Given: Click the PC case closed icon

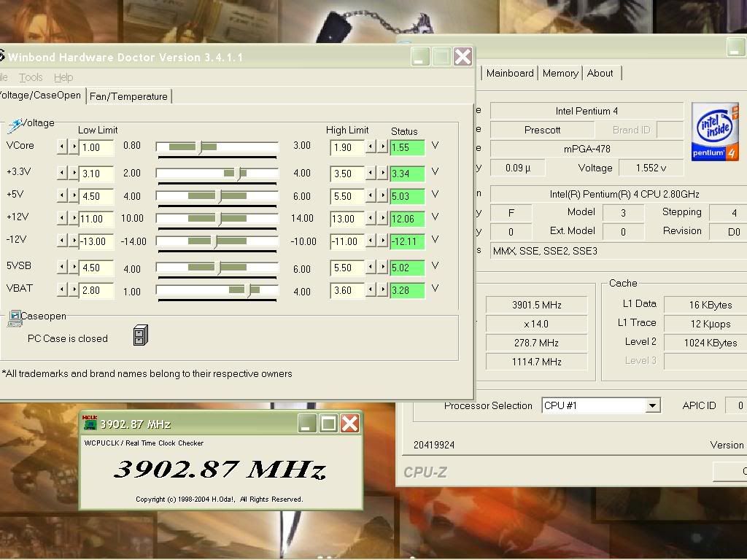Looking at the screenshot, I should (140, 335).
